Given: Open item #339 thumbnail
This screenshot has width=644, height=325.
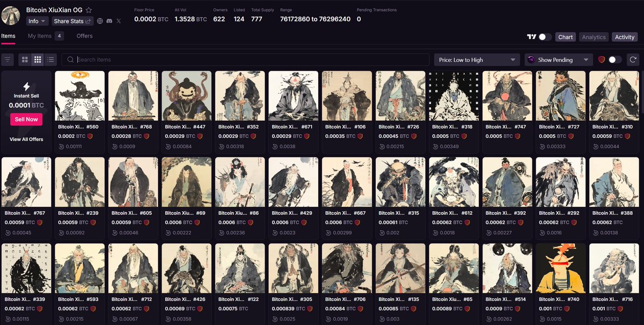Looking at the screenshot, I should (26, 268).
